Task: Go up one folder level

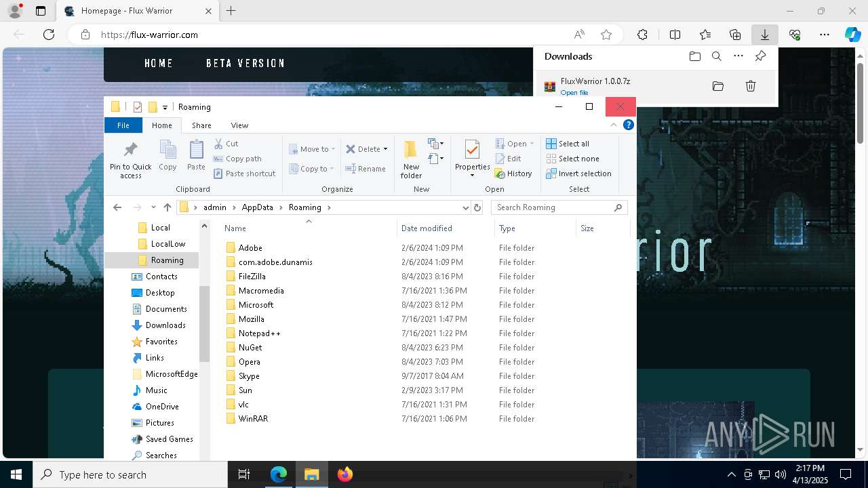Action: pyautogui.click(x=167, y=207)
